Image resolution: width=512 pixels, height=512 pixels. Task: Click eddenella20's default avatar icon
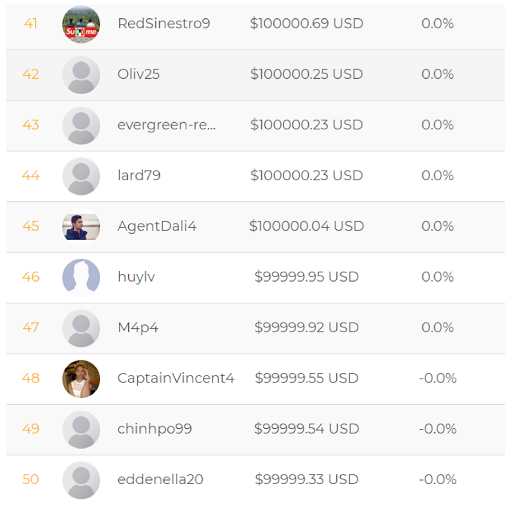click(x=81, y=480)
